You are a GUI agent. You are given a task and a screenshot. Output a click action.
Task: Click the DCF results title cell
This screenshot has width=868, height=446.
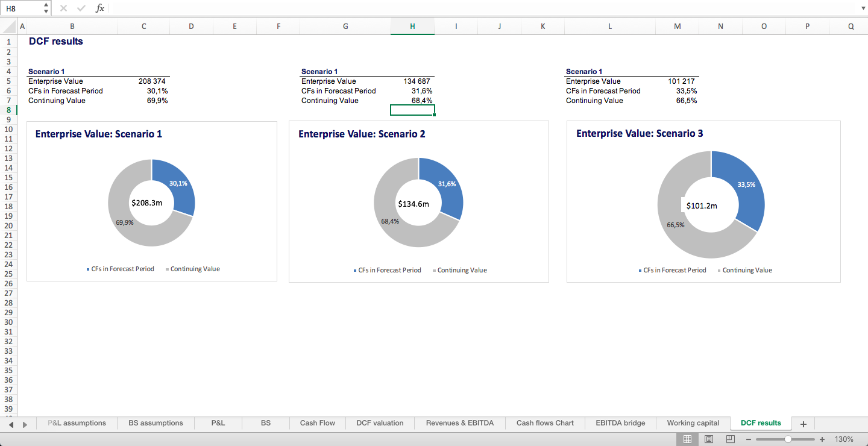[56, 42]
